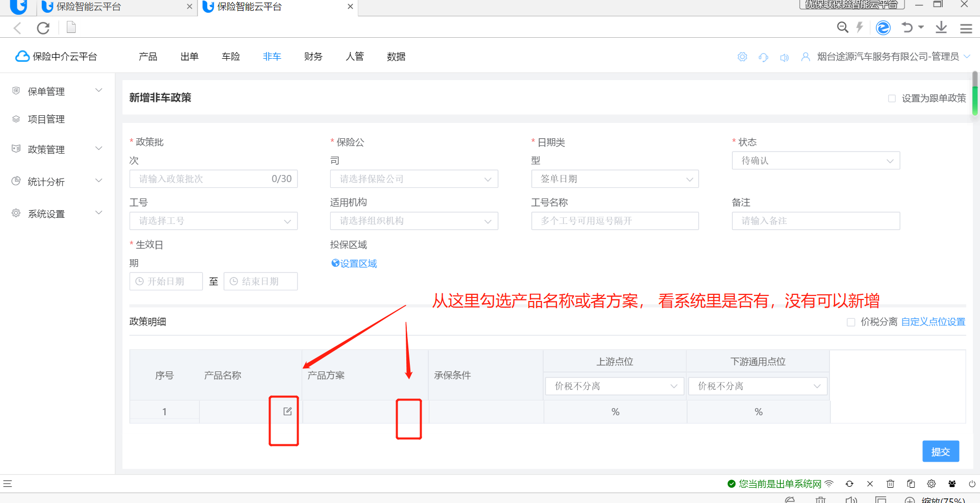Click the user avatar icon
Screen dimensions: 980x503
[805, 57]
